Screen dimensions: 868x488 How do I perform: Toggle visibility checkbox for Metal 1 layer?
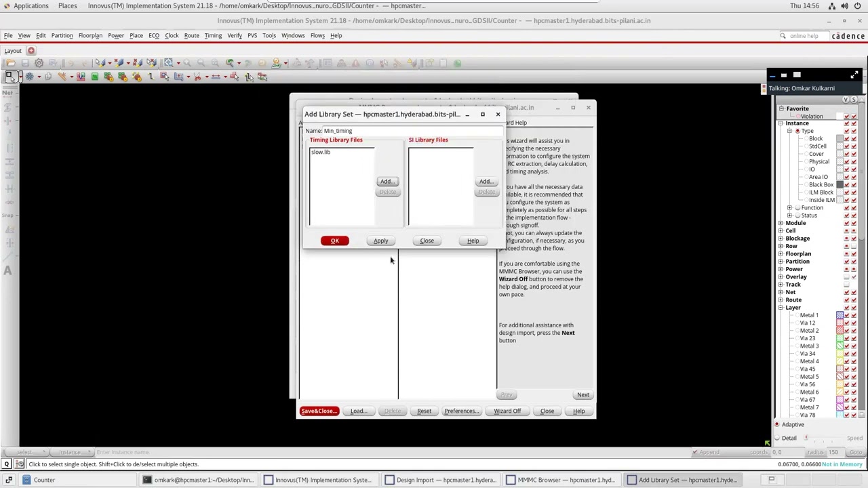point(846,315)
